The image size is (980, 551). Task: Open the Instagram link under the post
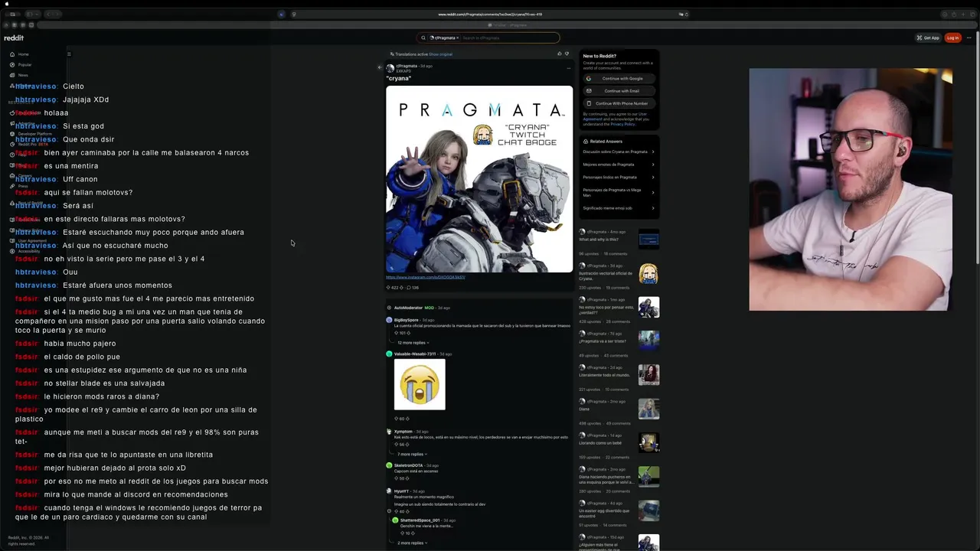[x=425, y=277]
